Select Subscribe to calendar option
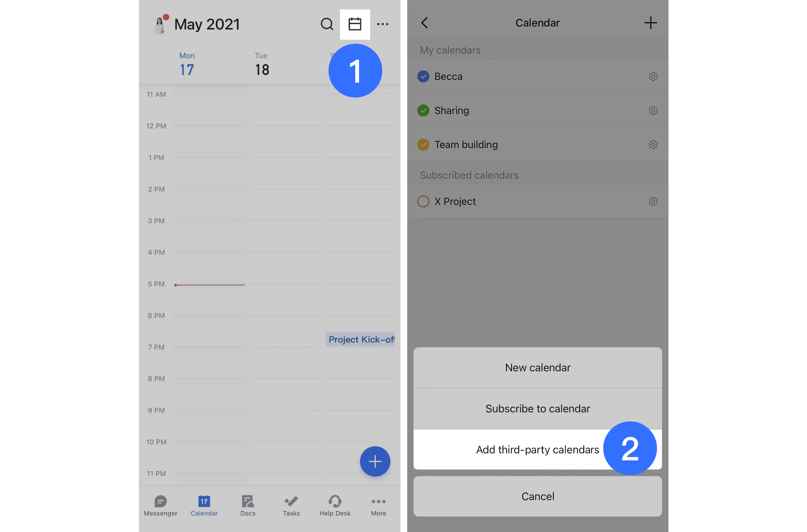 click(537, 409)
